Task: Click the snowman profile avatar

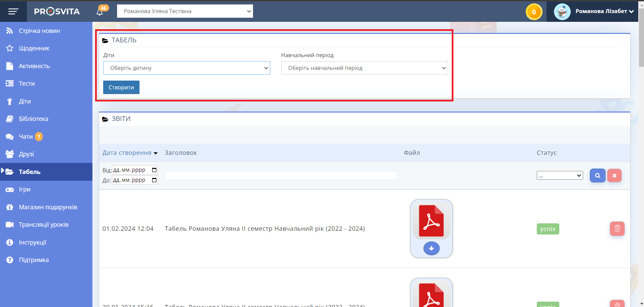Action: pos(562,12)
